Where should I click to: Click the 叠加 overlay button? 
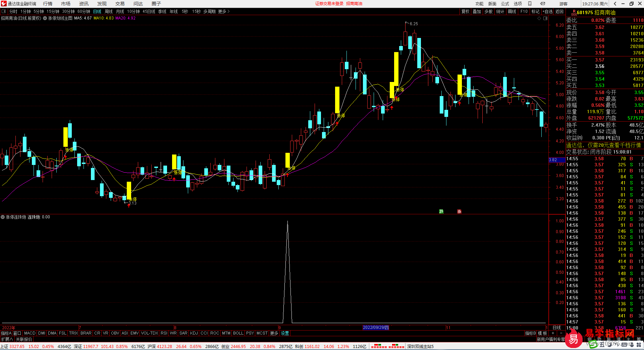tap(477, 11)
